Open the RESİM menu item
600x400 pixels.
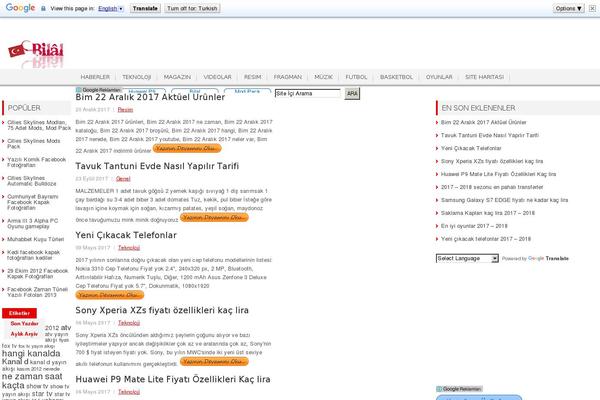253,77
